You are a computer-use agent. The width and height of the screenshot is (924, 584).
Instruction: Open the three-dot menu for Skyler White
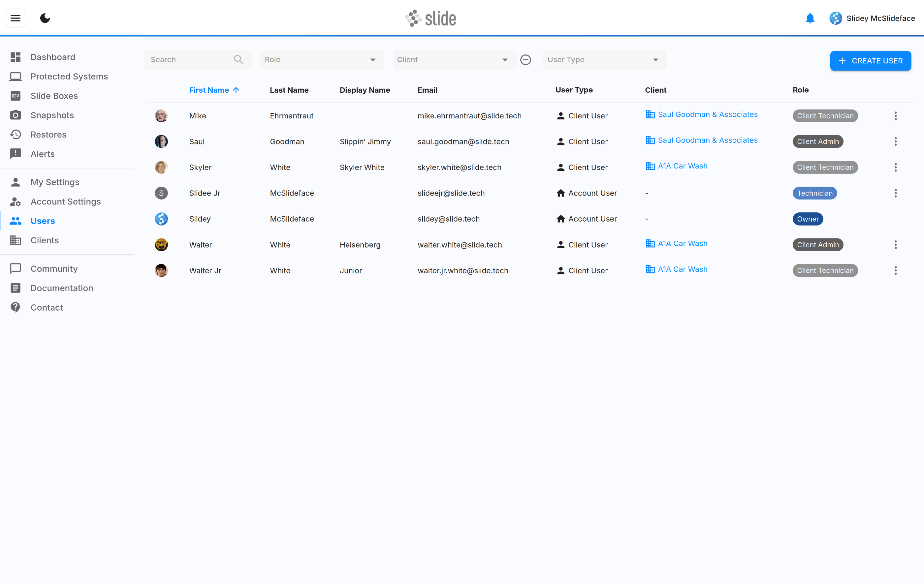[x=895, y=167]
